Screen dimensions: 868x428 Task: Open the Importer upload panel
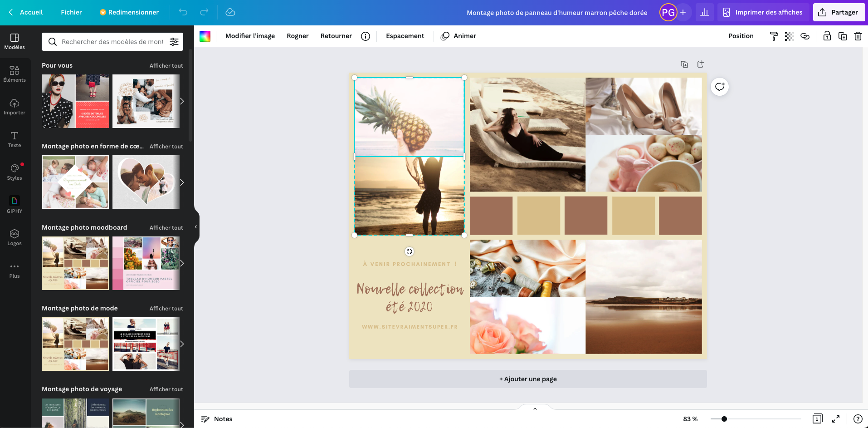pyautogui.click(x=15, y=107)
